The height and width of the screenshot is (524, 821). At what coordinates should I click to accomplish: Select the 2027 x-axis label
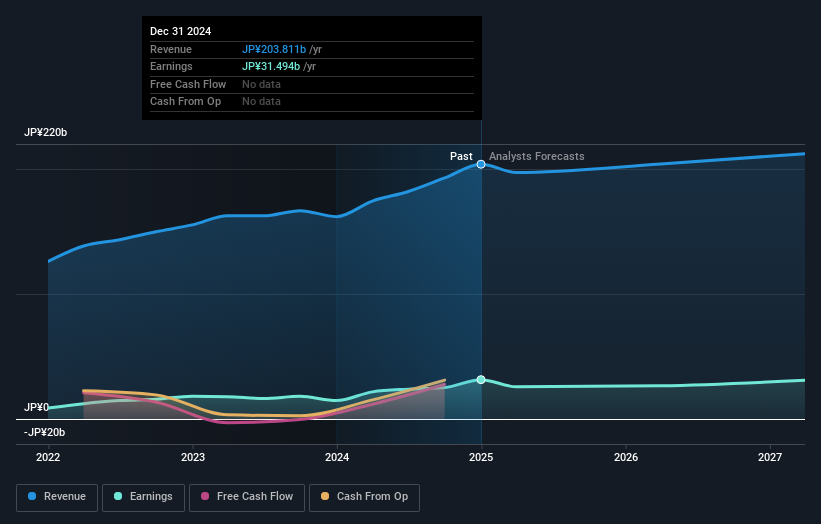click(770, 457)
